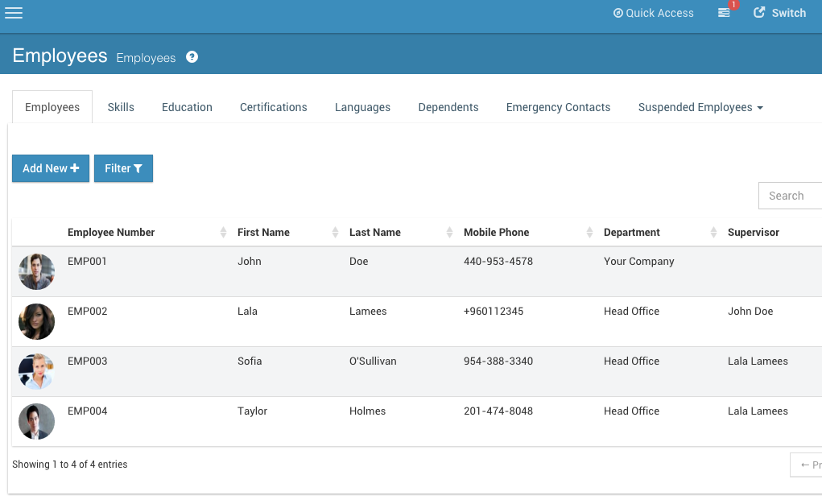The image size is (822, 504).
Task: Open the hamburger navigation menu
Action: coord(14,12)
